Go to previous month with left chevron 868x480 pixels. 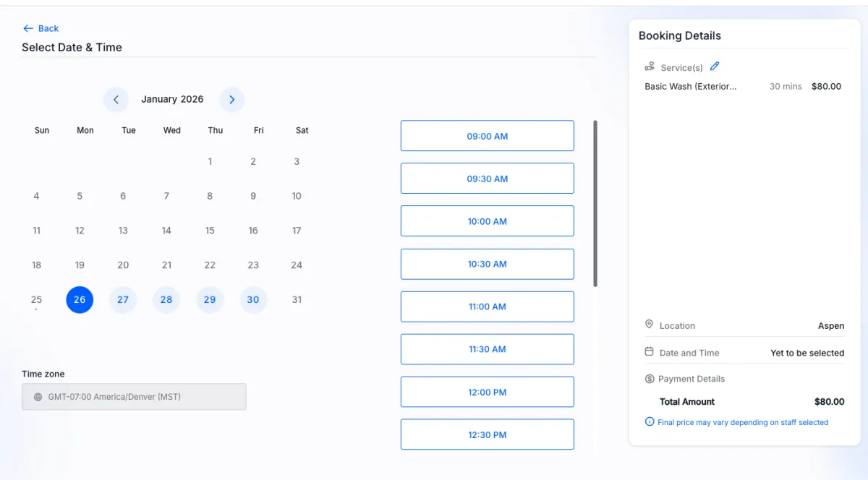116,100
